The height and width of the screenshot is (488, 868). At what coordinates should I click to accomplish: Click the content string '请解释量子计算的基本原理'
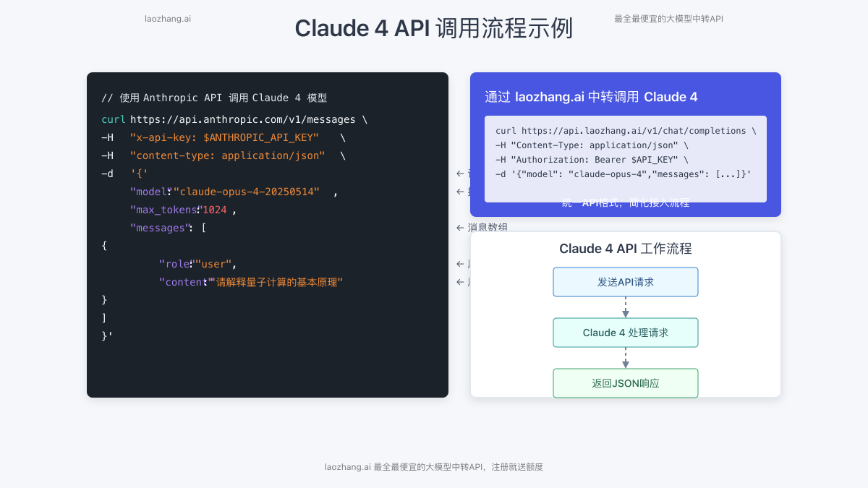pos(276,282)
